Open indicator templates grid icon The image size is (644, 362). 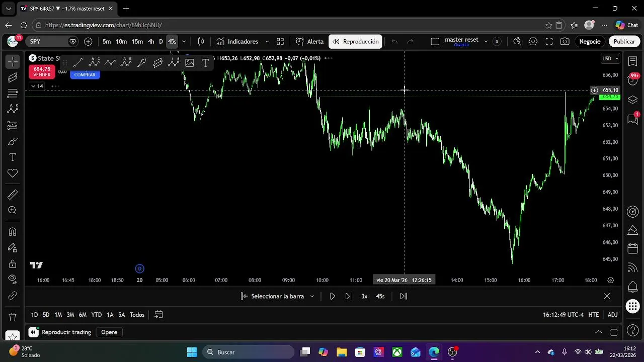pyautogui.click(x=280, y=42)
